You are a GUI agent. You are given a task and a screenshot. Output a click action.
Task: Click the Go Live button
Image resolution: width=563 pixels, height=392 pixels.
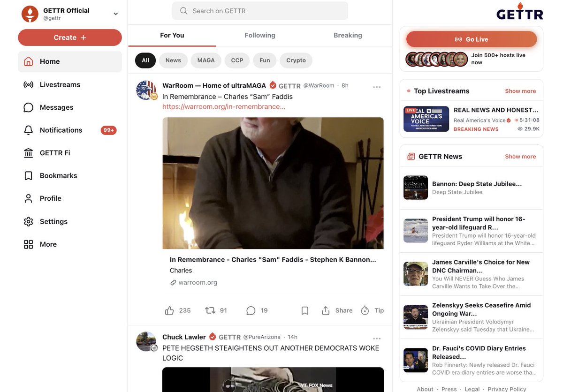pos(472,39)
